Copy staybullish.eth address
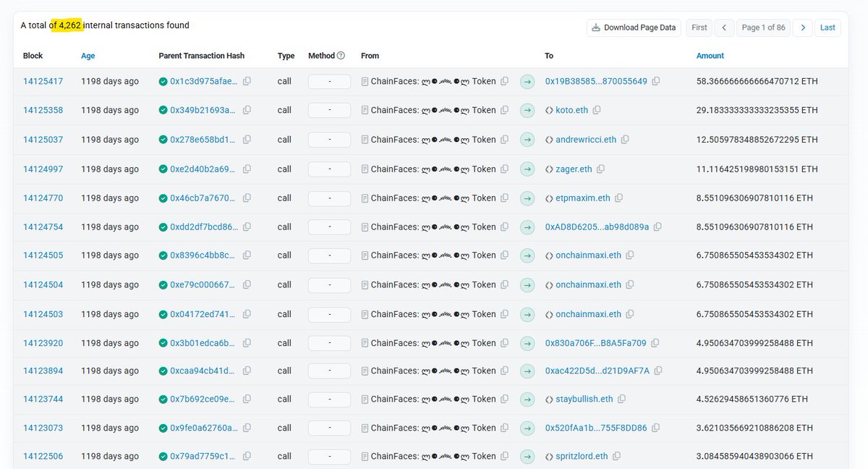Screen dimensions: 868x469 [x=621, y=399]
